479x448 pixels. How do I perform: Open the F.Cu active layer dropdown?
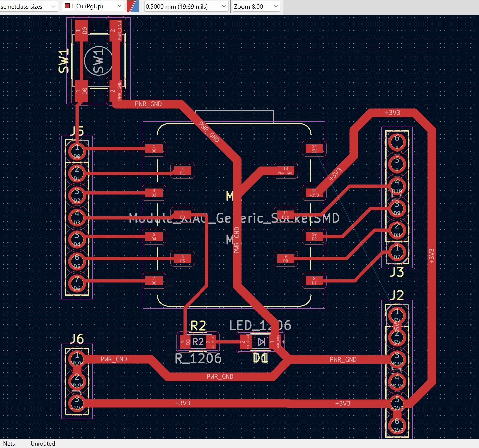(93, 6)
